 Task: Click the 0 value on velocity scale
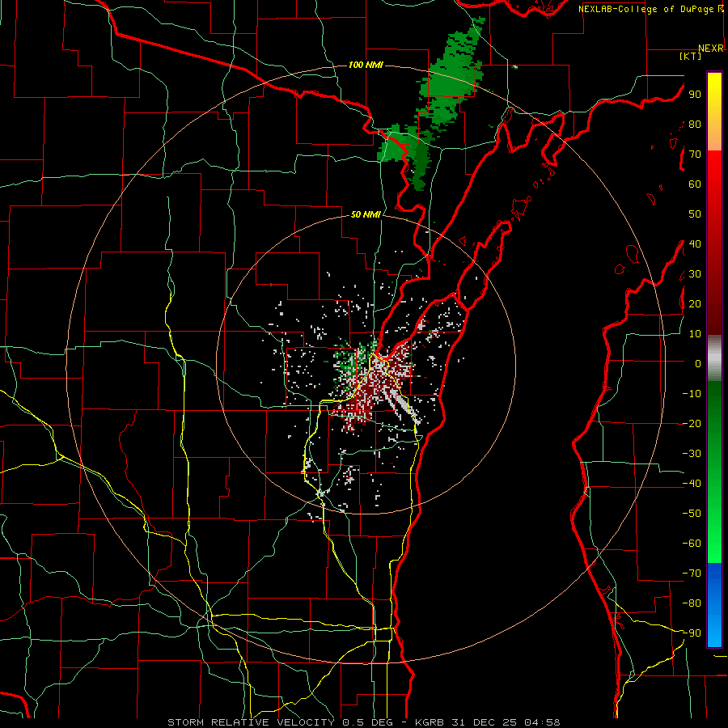[698, 363]
